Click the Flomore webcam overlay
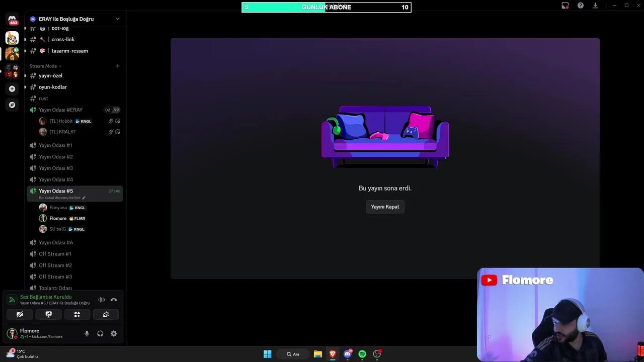Screen dimensions: 644x362 [x=560, y=315]
